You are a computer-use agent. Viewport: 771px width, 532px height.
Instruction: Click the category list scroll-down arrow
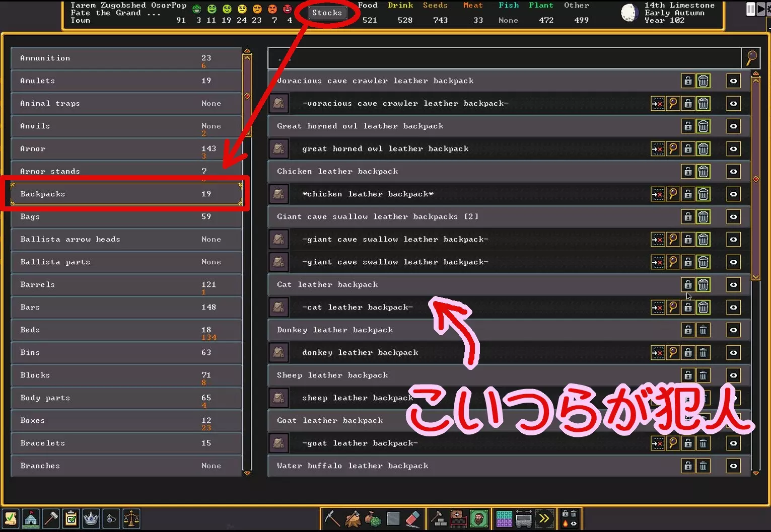point(247,473)
